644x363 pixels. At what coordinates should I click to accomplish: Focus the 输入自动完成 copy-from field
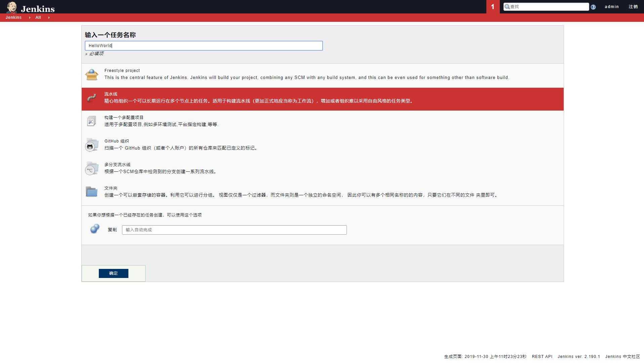(234, 230)
